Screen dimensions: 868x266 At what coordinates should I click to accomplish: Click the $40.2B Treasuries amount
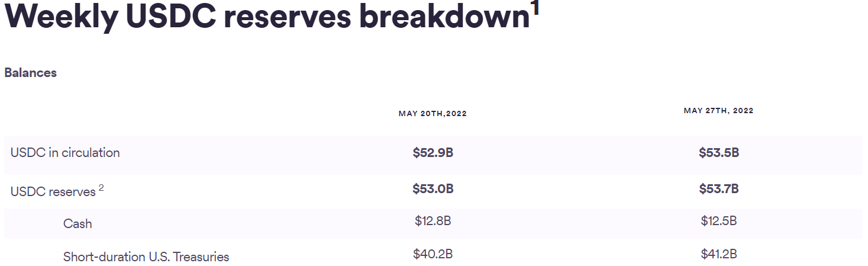[x=433, y=255]
